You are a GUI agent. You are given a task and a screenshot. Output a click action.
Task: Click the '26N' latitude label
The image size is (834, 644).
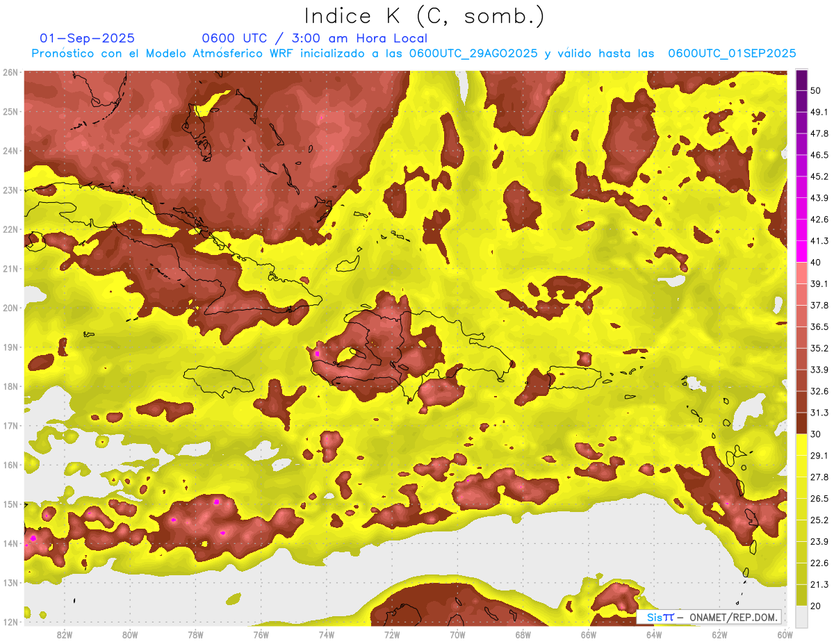coord(10,72)
